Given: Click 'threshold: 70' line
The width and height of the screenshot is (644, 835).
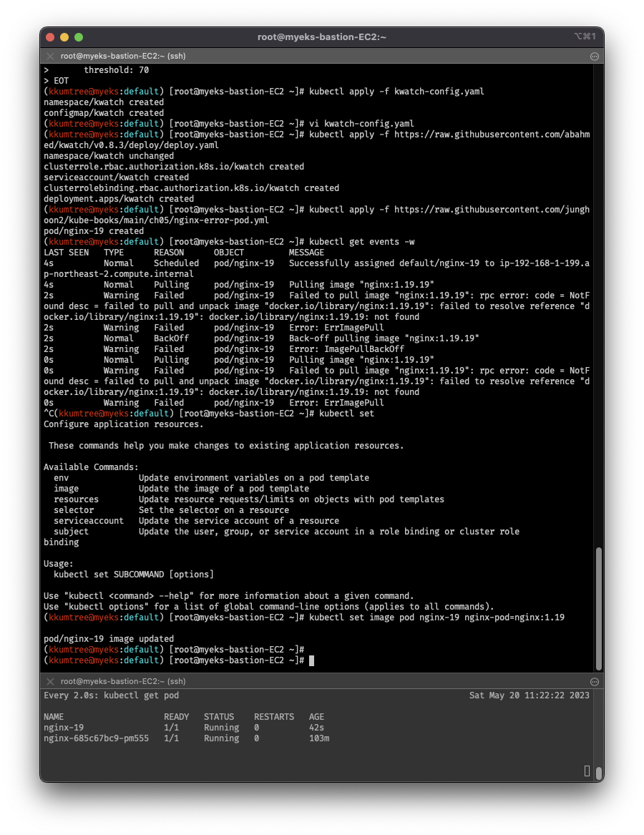Looking at the screenshot, I should coord(116,69).
